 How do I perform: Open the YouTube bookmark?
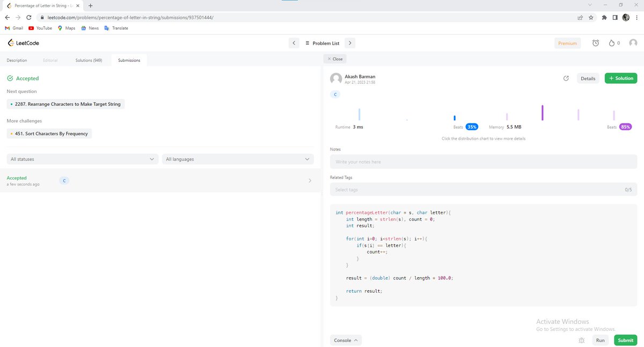[40, 28]
